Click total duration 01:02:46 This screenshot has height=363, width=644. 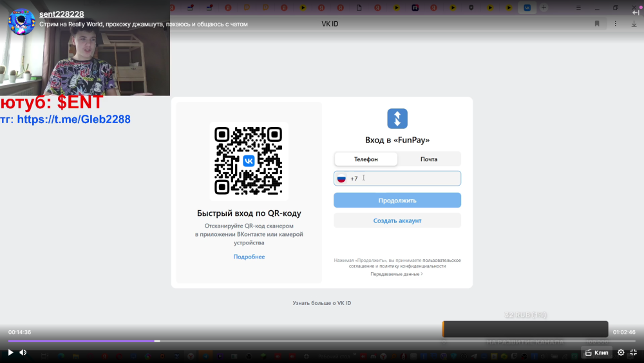click(x=624, y=332)
